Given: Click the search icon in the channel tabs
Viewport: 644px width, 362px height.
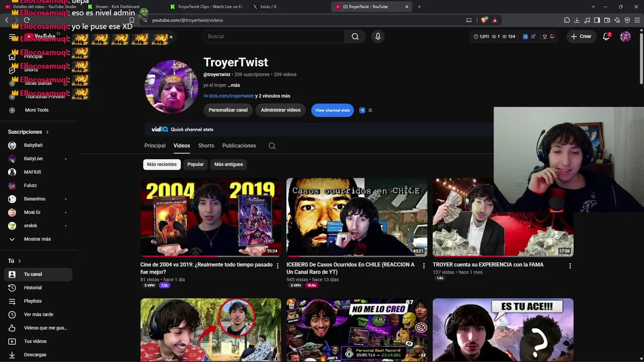Looking at the screenshot, I should 272,146.
